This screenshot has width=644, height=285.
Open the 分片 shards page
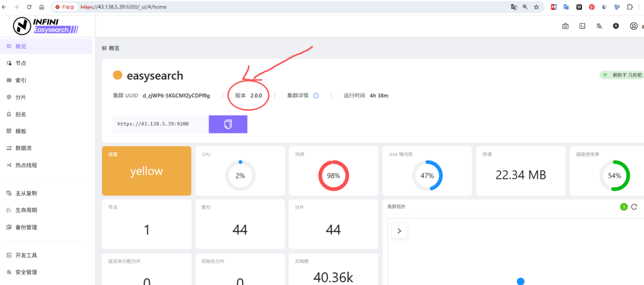pos(46,97)
